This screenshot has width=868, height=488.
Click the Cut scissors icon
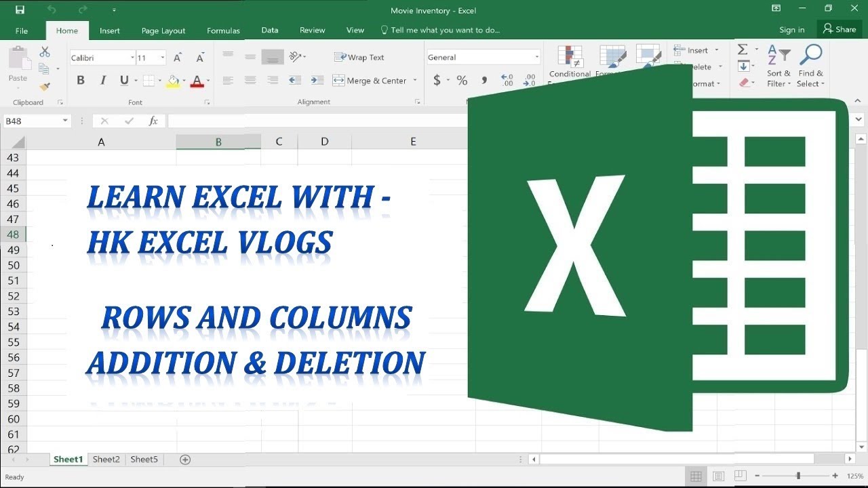(45, 52)
